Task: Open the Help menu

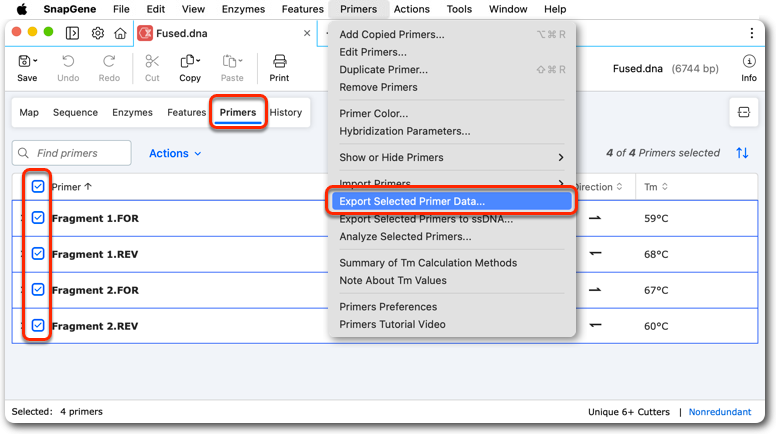Action: 555,9
